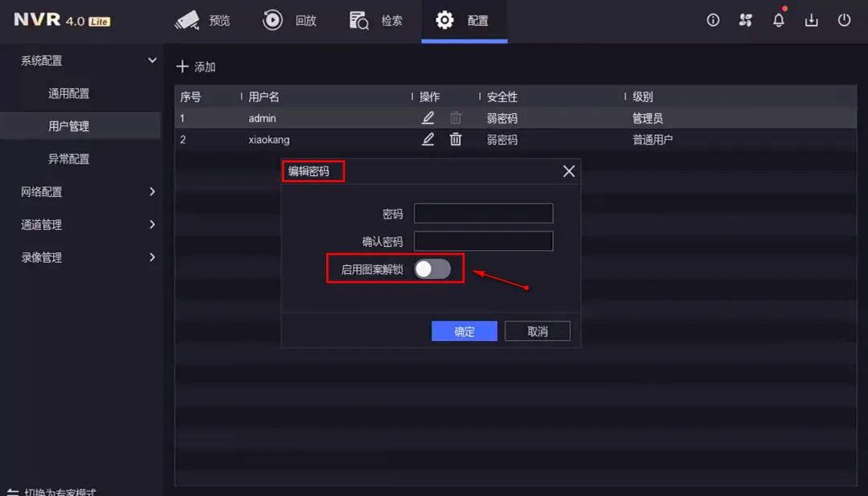This screenshot has height=496, width=868.
Task: Edit the xiaokang user with pencil icon
Action: [x=428, y=139]
